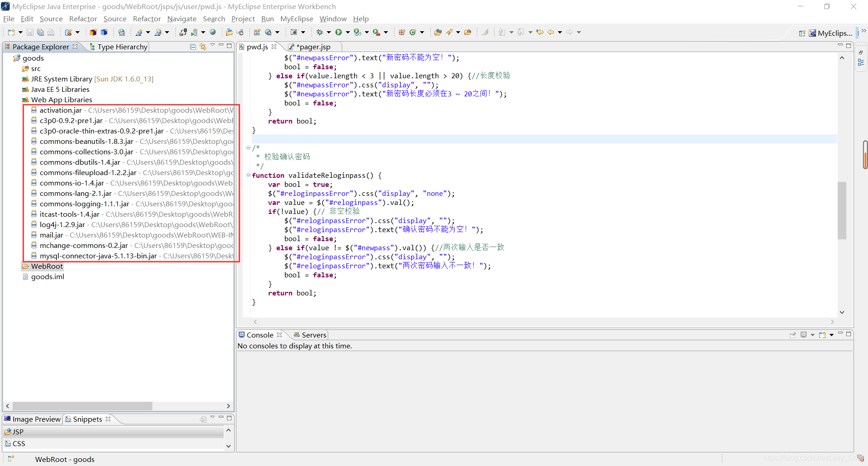
Task: Click the Last Edit Location toolbar icon
Action: (540, 32)
